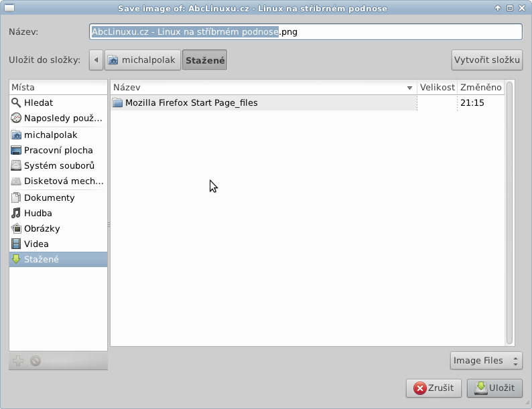Click the Pracovní plocha desktop icon
The height and width of the screenshot is (409, 532).
tap(16, 150)
